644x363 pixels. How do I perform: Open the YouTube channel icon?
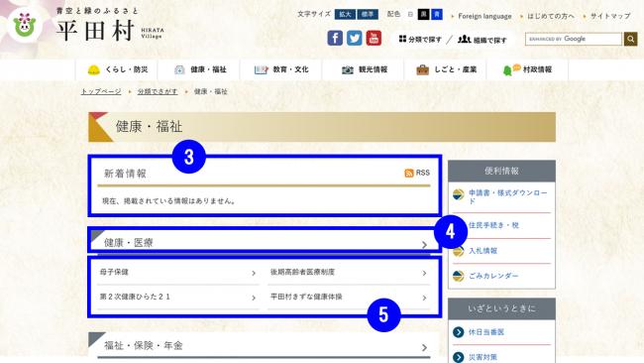374,39
